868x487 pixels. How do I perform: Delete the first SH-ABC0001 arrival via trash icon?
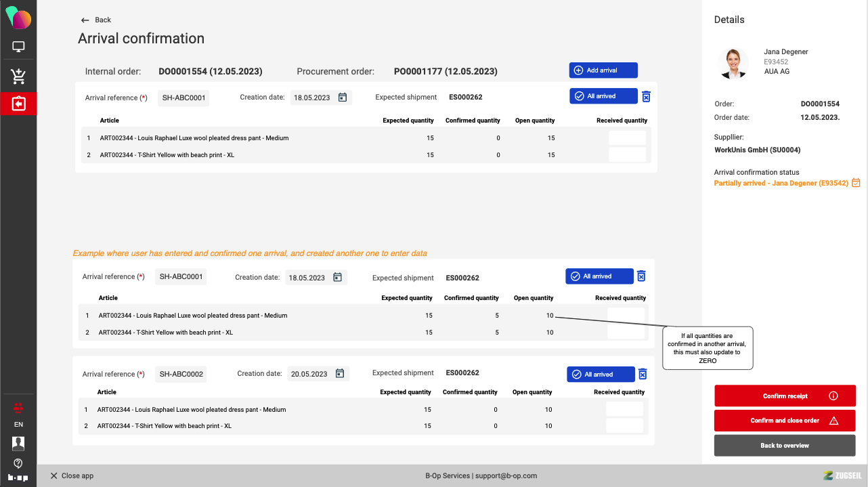tap(646, 97)
